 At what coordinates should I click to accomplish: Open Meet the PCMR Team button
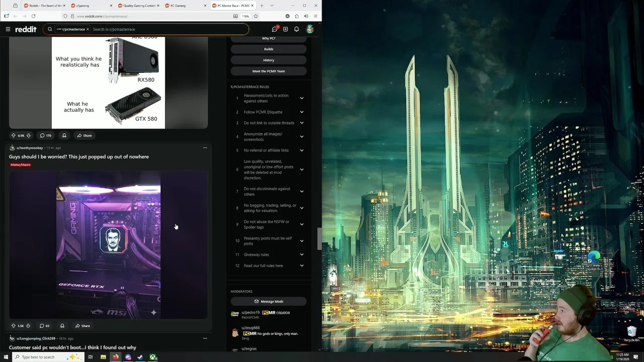tap(269, 71)
